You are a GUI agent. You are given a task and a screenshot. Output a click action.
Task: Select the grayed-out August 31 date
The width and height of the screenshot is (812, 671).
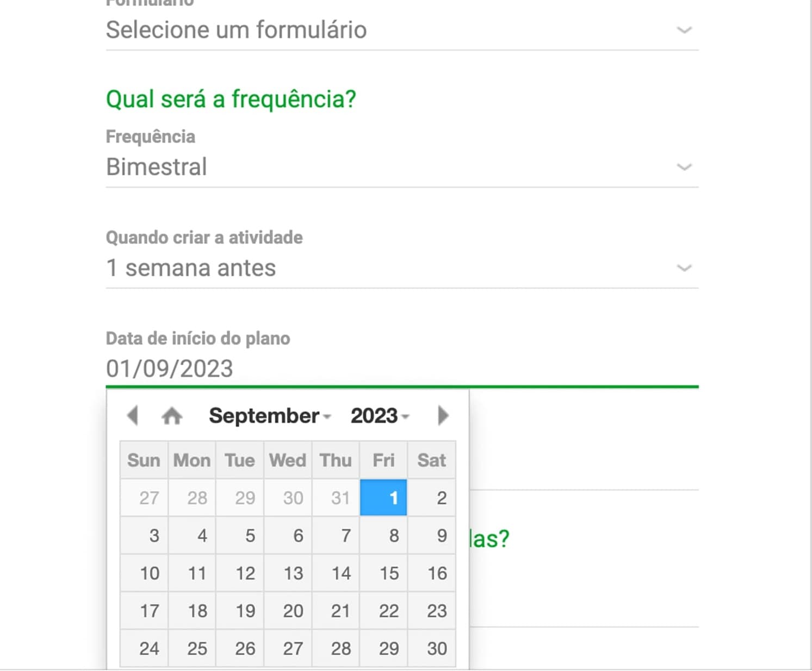(x=336, y=497)
